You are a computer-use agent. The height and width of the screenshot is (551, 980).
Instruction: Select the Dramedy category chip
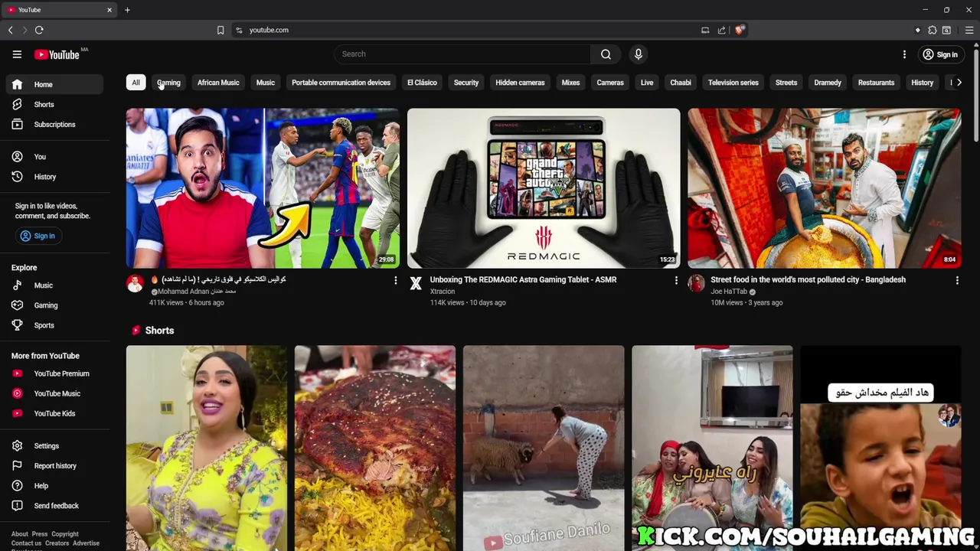(828, 83)
